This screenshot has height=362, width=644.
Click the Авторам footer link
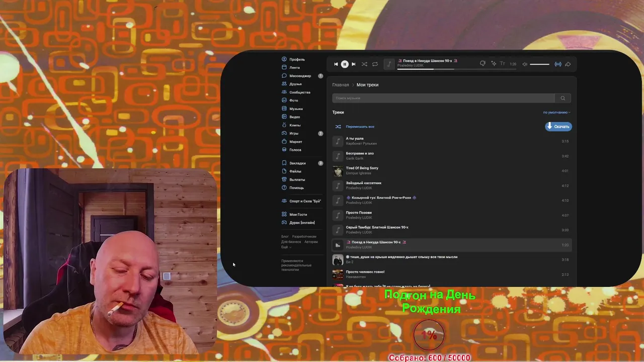(311, 242)
